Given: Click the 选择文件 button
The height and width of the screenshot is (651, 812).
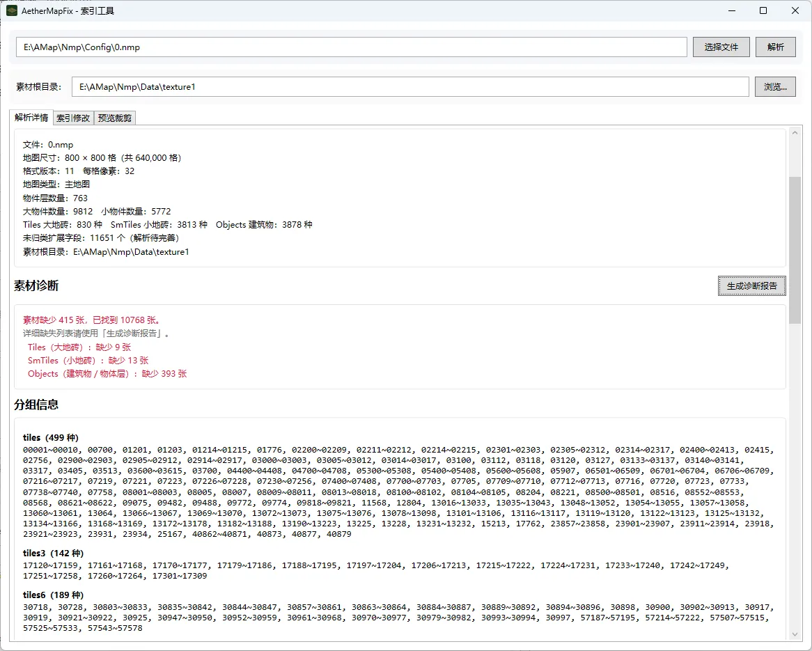Looking at the screenshot, I should tap(721, 47).
